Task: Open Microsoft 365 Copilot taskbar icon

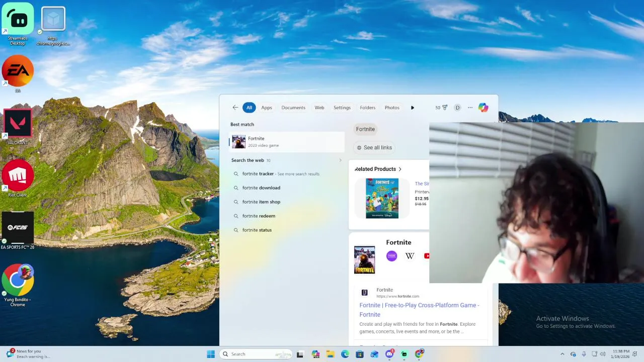Action: pos(315,354)
